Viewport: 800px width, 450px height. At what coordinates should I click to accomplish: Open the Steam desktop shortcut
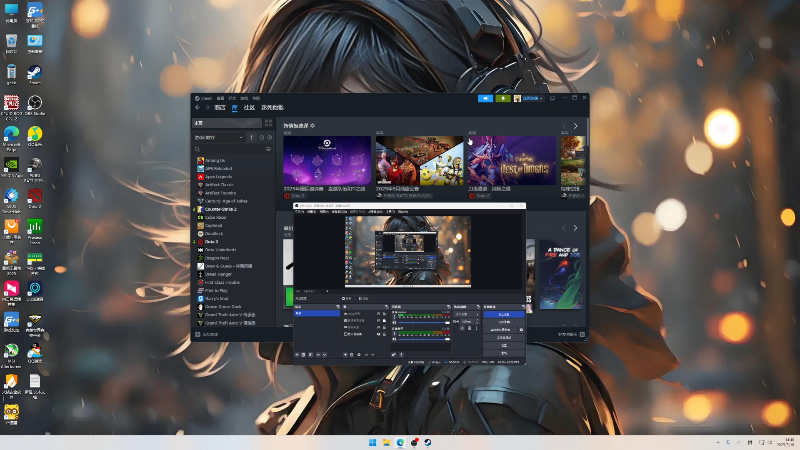pos(35,74)
